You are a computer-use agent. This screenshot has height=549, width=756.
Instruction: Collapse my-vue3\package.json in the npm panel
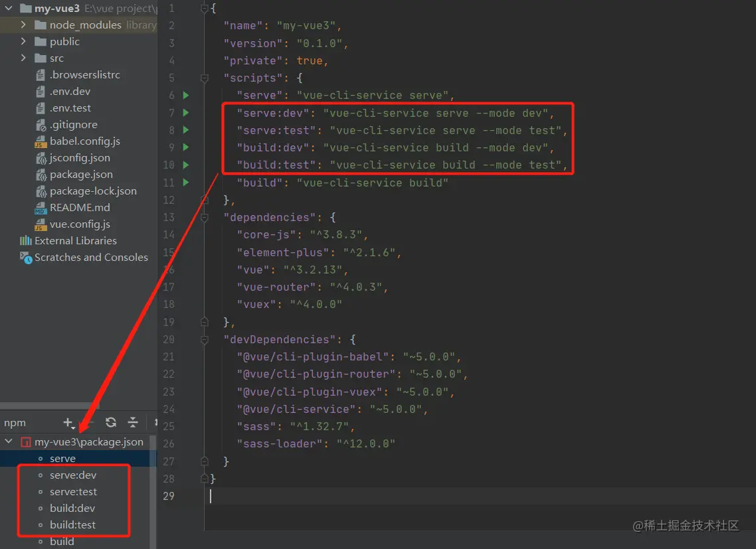(x=8, y=441)
